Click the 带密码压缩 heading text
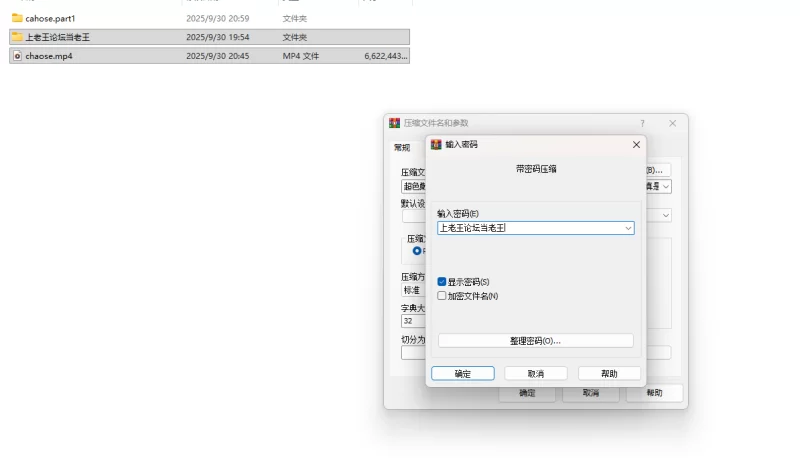800x458 pixels. click(x=536, y=169)
